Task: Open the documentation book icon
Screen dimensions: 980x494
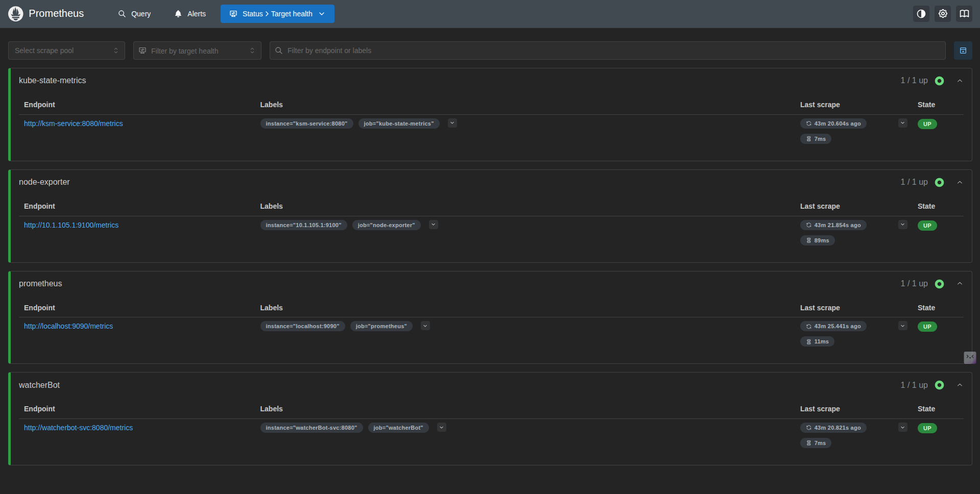Action: point(964,14)
